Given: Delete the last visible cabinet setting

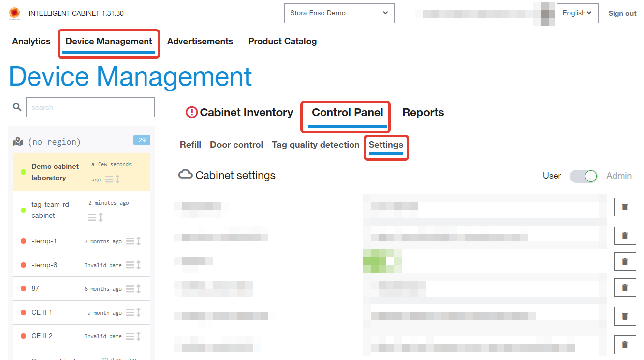Looking at the screenshot, I should point(625,345).
